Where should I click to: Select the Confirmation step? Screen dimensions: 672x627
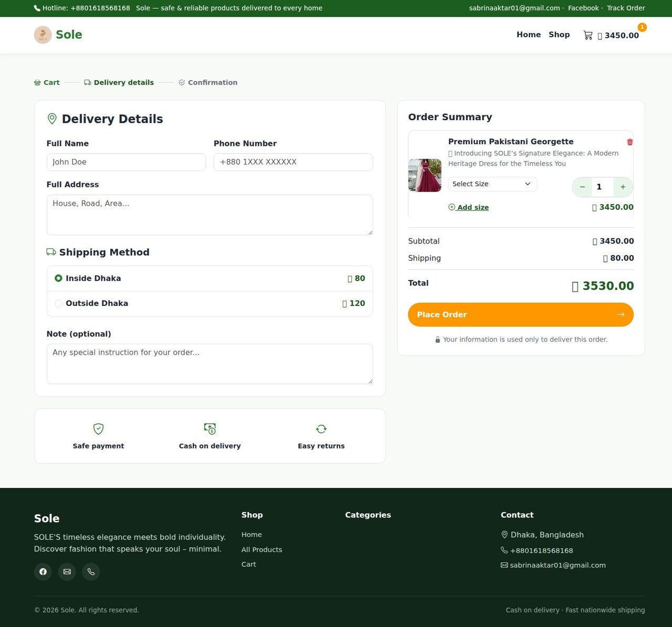tap(208, 82)
